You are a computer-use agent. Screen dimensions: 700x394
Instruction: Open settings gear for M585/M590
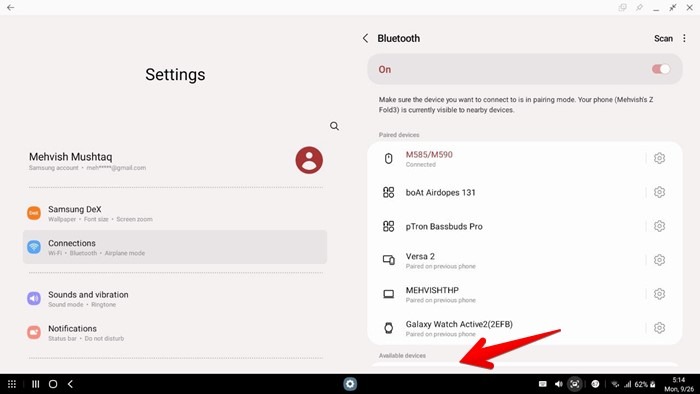659,158
